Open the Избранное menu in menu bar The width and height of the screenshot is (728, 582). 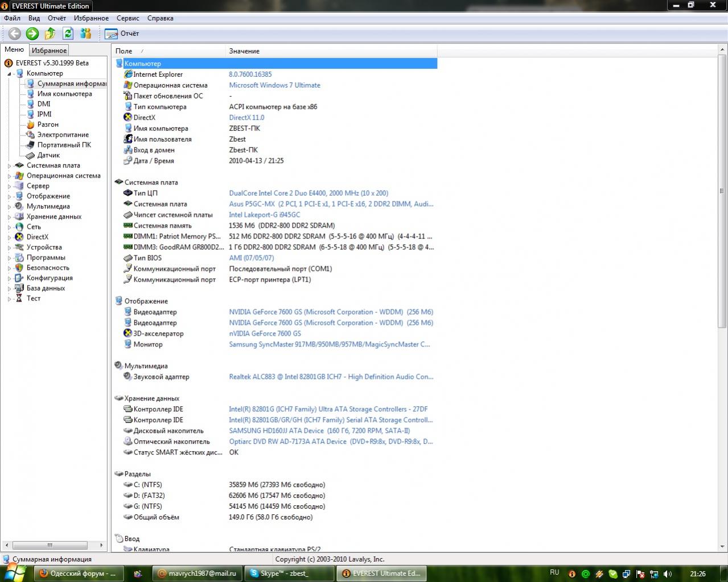tap(91, 18)
